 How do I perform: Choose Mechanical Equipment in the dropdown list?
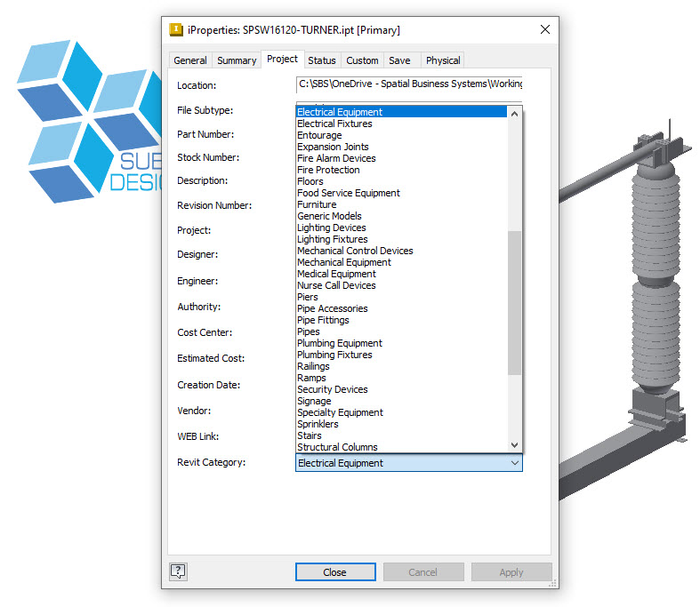tap(343, 262)
